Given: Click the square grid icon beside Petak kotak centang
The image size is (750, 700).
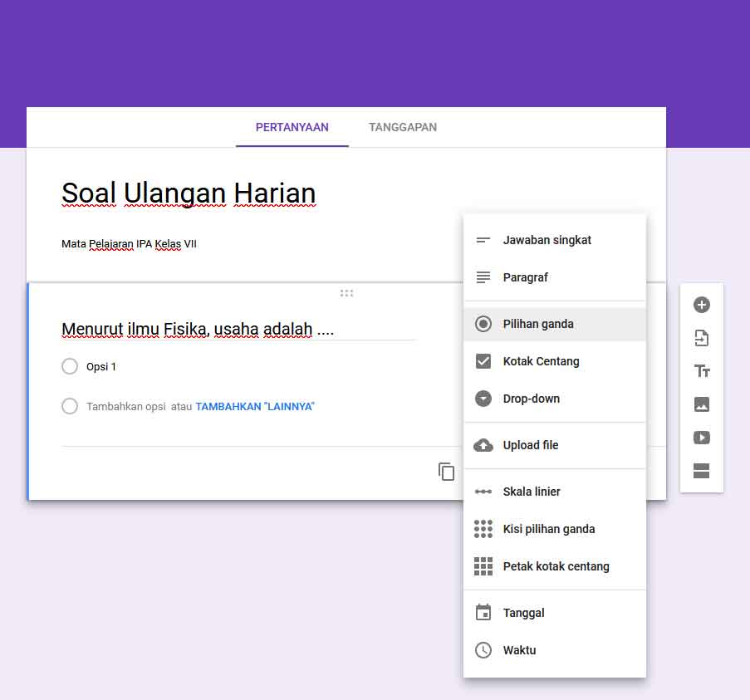Looking at the screenshot, I should 483,566.
